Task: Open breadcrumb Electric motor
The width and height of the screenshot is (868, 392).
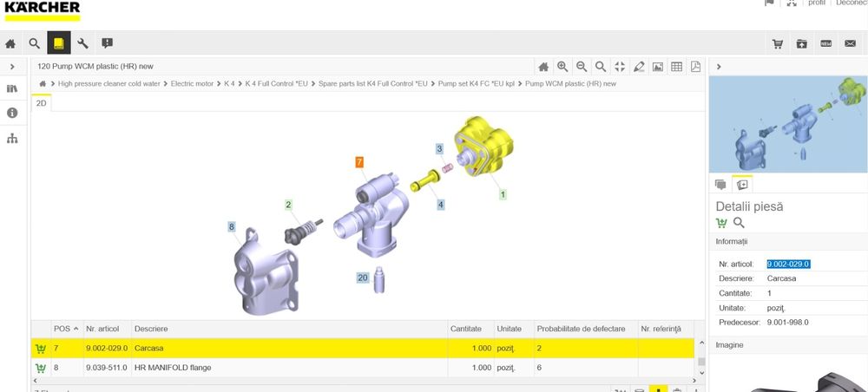Action: click(x=192, y=83)
